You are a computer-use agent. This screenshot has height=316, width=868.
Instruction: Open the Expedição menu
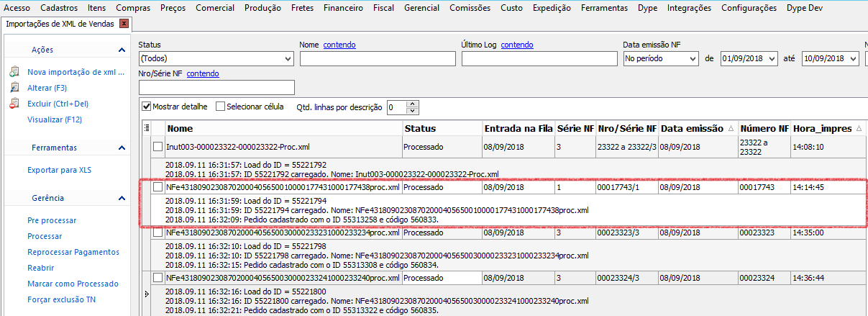(552, 8)
